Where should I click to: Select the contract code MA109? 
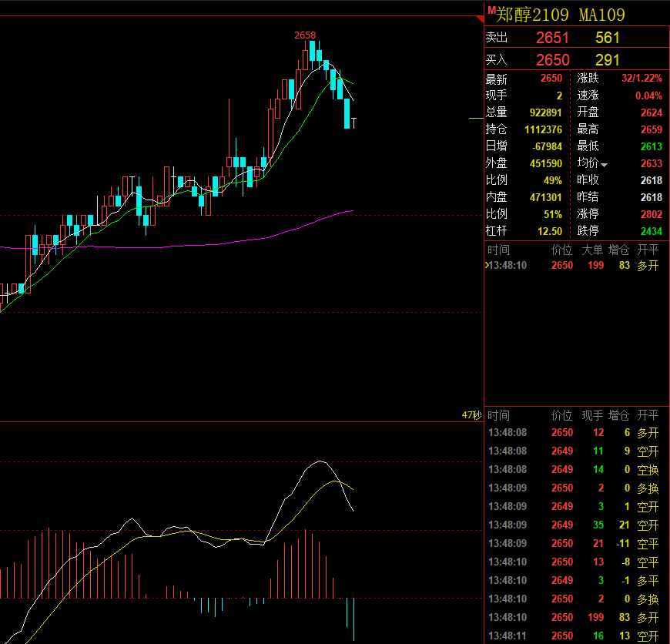(x=601, y=15)
